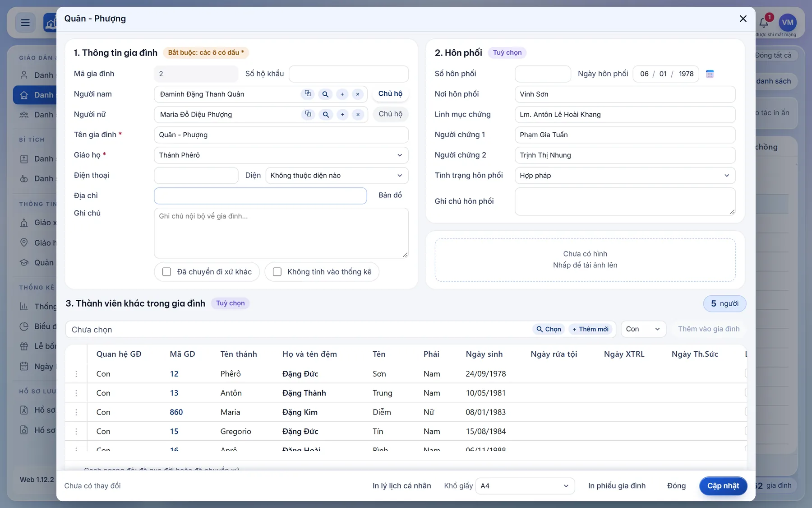Clear icon in Người nữ field

358,115
